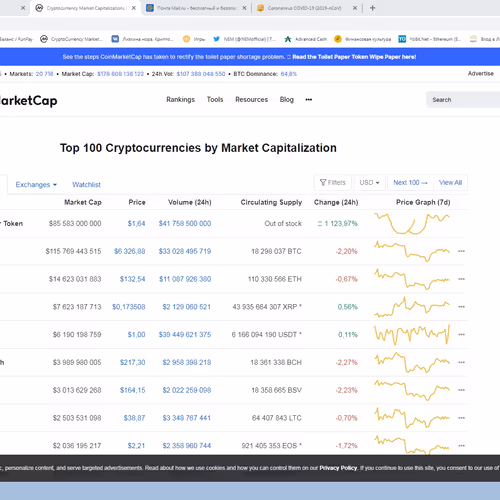500x500 pixels.
Task: Switch to the Watchlist tab
Action: (86, 184)
